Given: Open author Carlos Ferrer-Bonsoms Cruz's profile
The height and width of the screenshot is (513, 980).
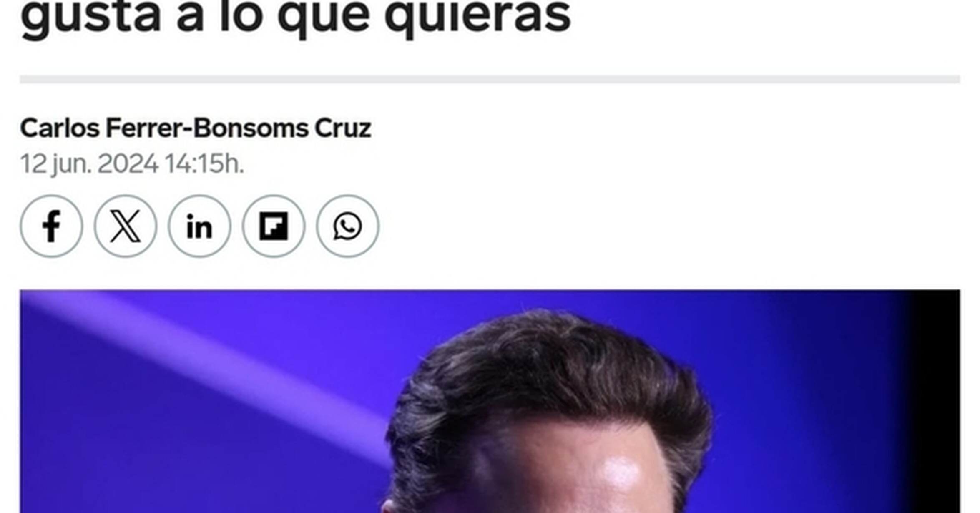Looking at the screenshot, I should pyautogui.click(x=196, y=128).
